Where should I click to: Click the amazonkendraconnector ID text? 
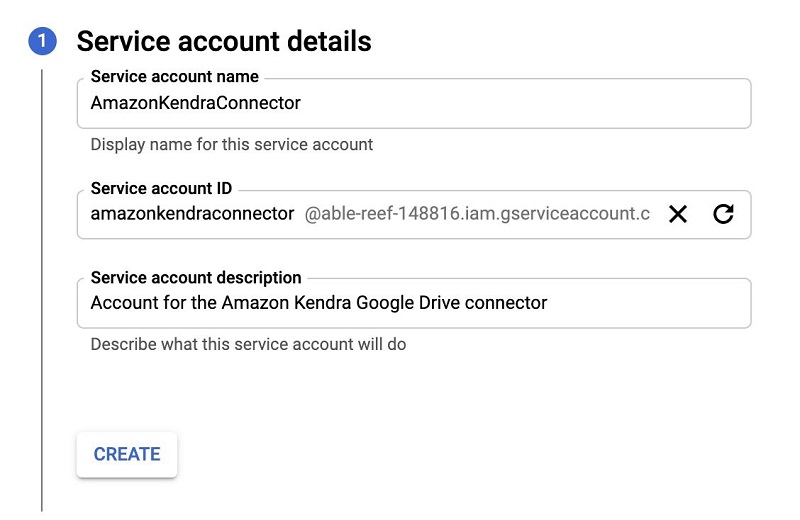(192, 213)
